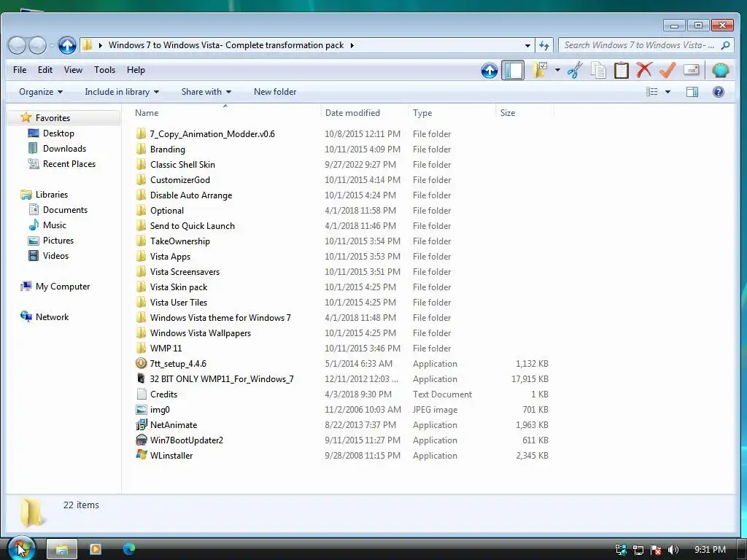The width and height of the screenshot is (747, 560).
Task: Click the Windows Media Player taskbar icon
Action: click(96, 550)
